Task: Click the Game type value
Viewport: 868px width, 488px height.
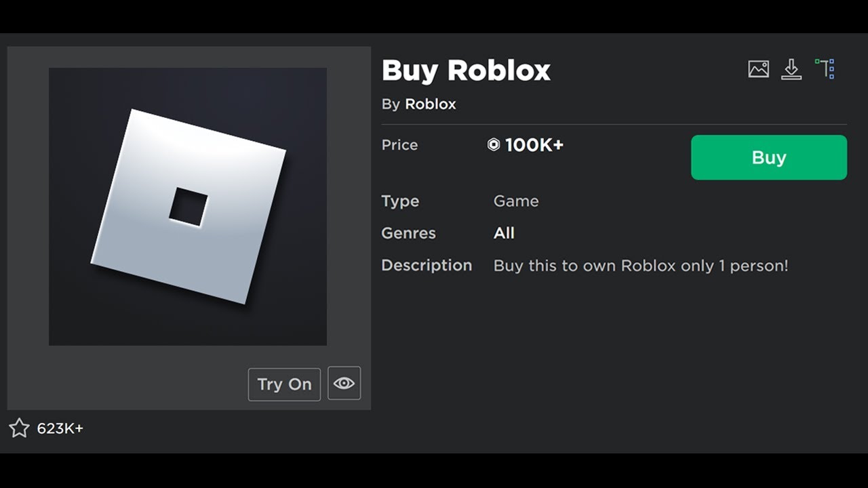Action: point(516,201)
